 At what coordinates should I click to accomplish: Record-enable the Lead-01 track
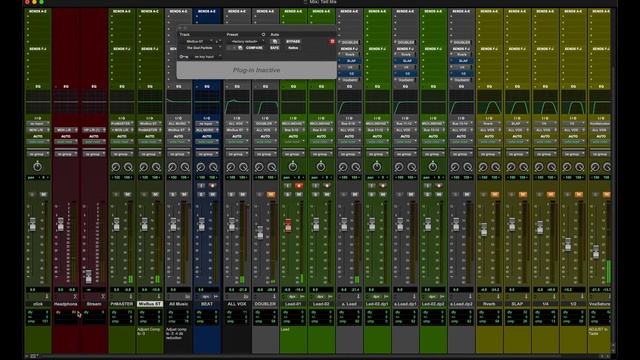tap(299, 186)
